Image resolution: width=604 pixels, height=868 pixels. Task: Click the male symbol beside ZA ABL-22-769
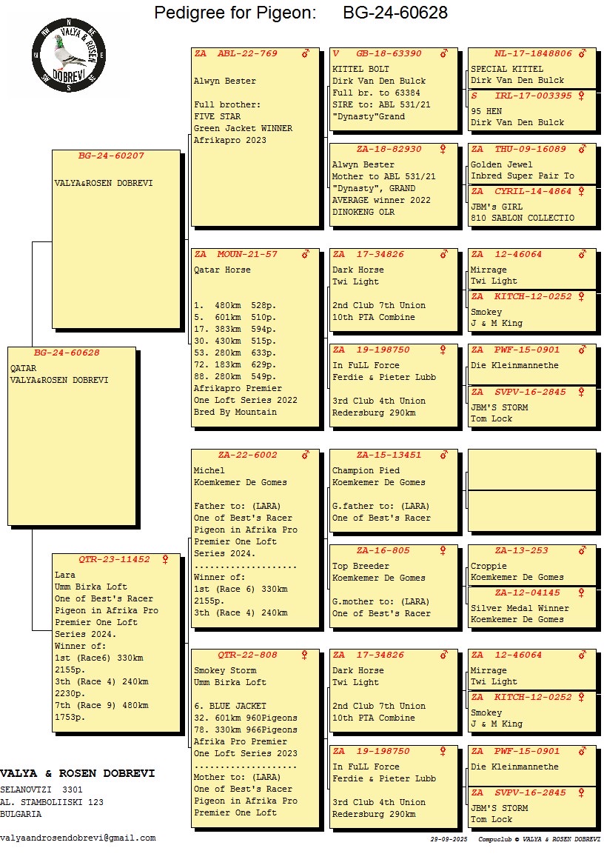(x=305, y=54)
